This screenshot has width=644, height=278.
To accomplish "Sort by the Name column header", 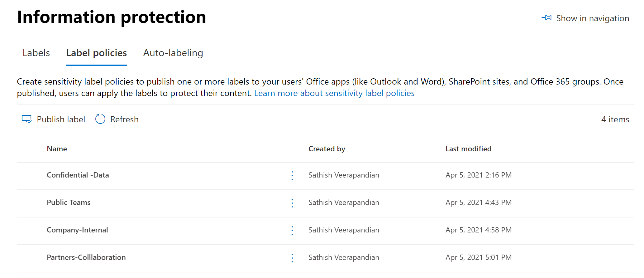I will pyautogui.click(x=57, y=149).
